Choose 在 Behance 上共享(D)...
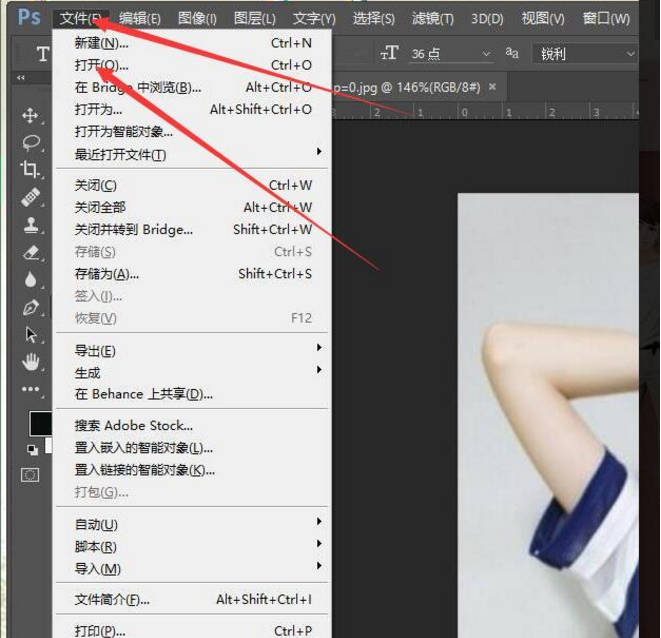Image resolution: width=661 pixels, height=638 pixels. point(192,394)
